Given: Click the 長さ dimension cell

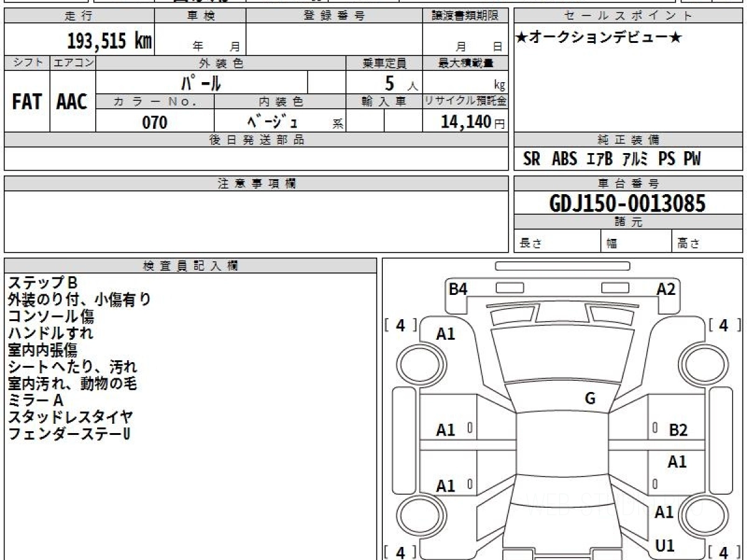Looking at the screenshot, I should [558, 241].
